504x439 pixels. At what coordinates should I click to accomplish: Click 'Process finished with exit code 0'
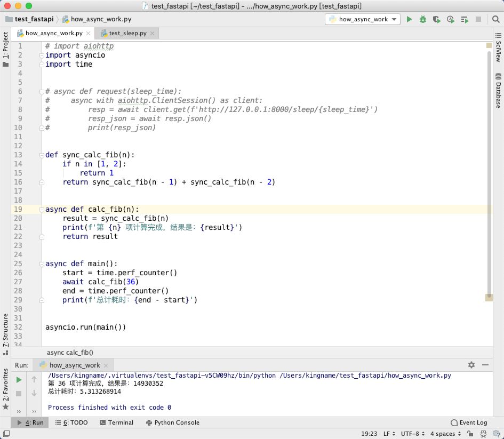[110, 408]
